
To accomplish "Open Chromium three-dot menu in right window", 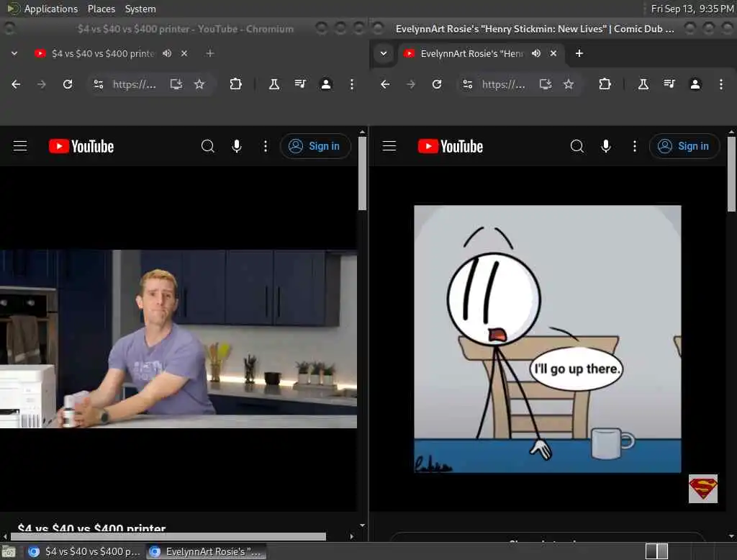I will [x=721, y=84].
